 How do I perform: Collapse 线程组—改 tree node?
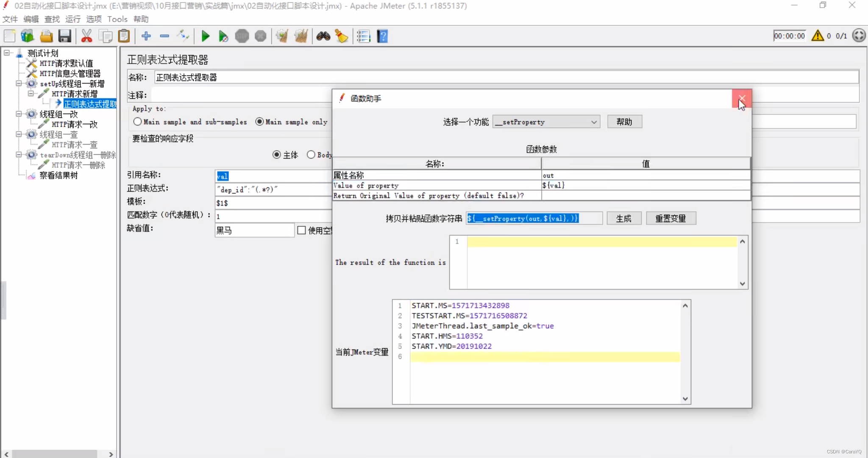[x=19, y=114]
